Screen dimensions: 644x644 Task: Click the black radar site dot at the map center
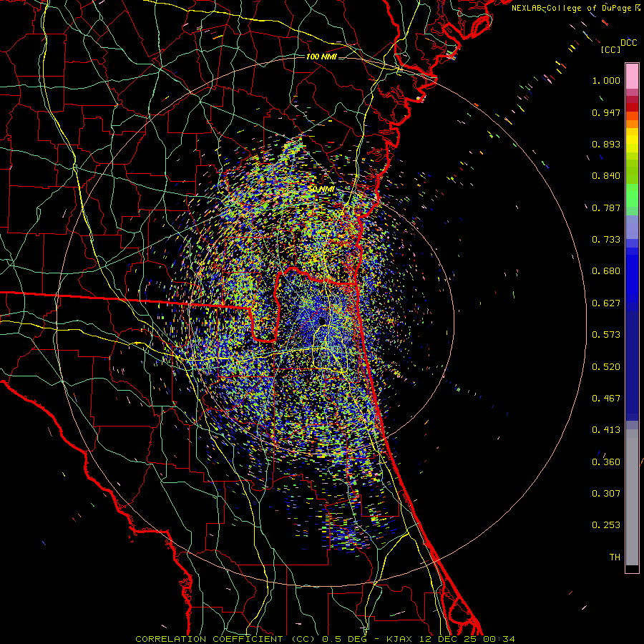click(x=322, y=321)
